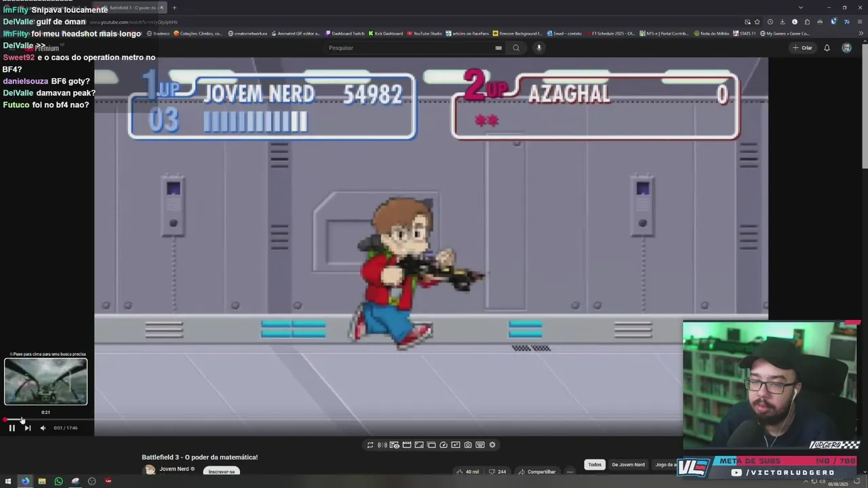The image size is (868, 488).
Task: Click the Jovem Nerd channel avatar
Action: [x=150, y=470]
